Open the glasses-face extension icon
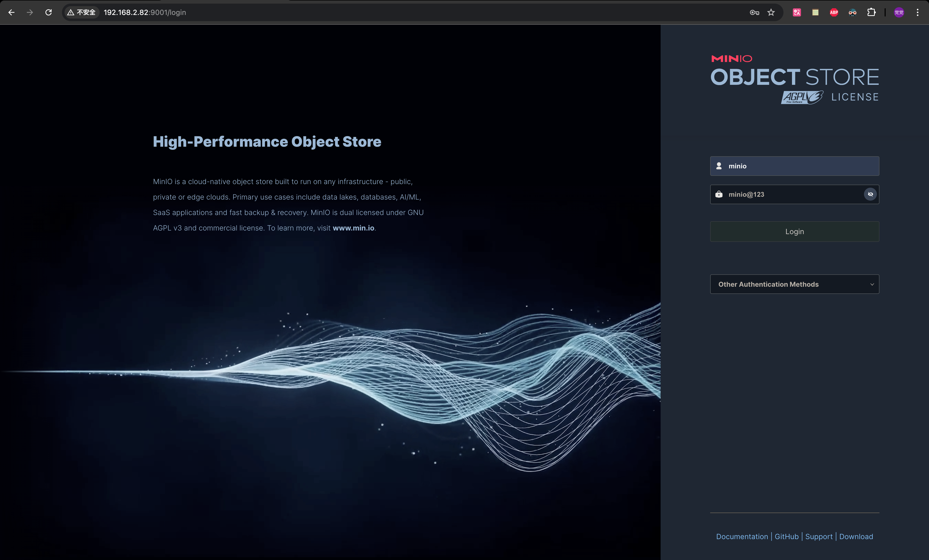The width and height of the screenshot is (929, 560). [x=852, y=12]
